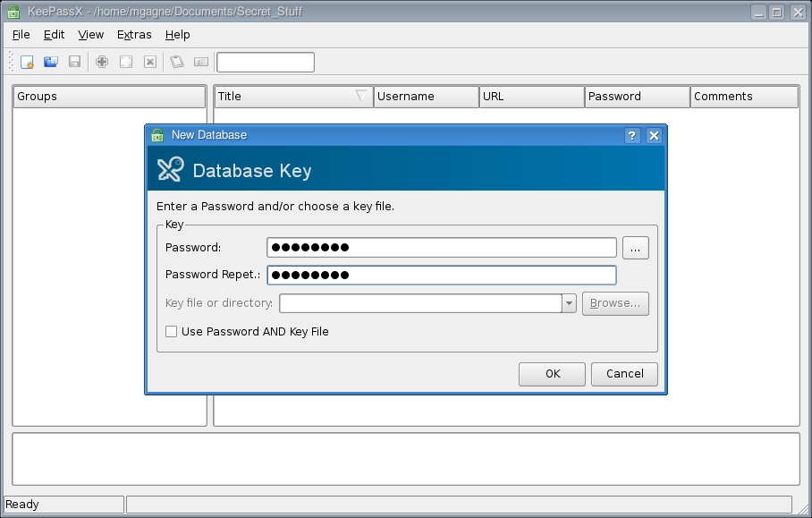Focus the Password Repet. field

[x=441, y=275]
